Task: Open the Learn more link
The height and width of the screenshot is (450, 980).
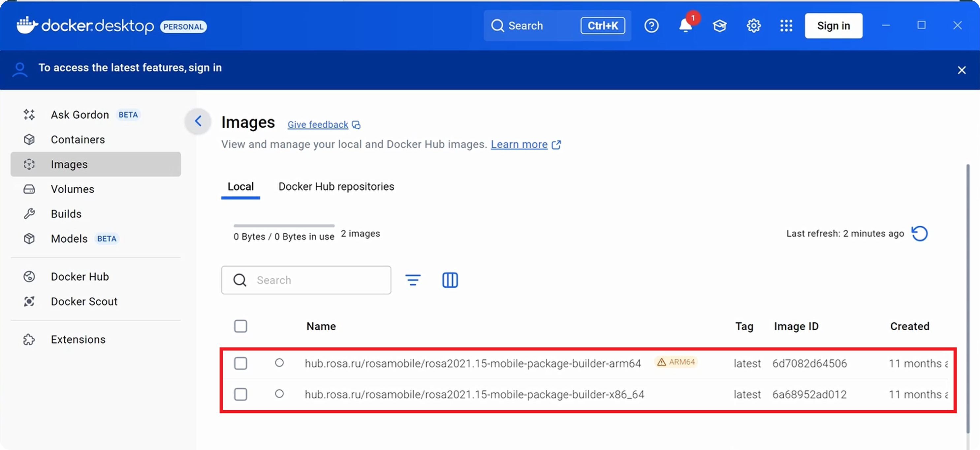Action: (x=519, y=144)
